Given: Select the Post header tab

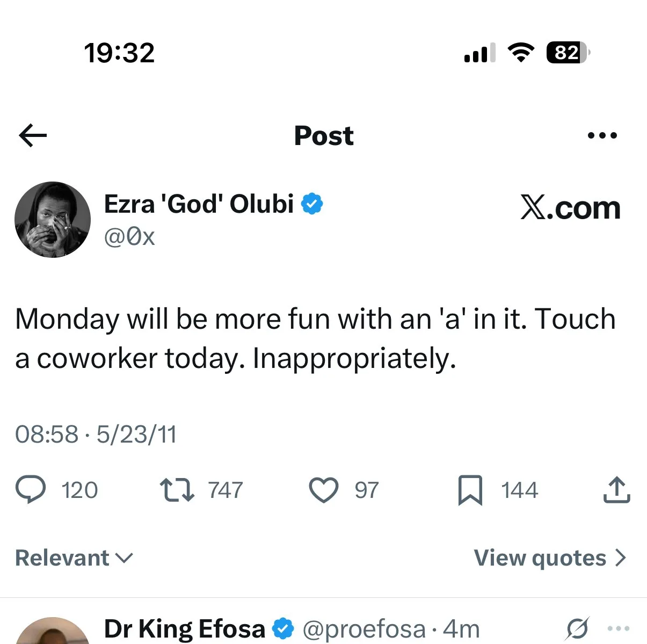Looking at the screenshot, I should pyautogui.click(x=323, y=135).
